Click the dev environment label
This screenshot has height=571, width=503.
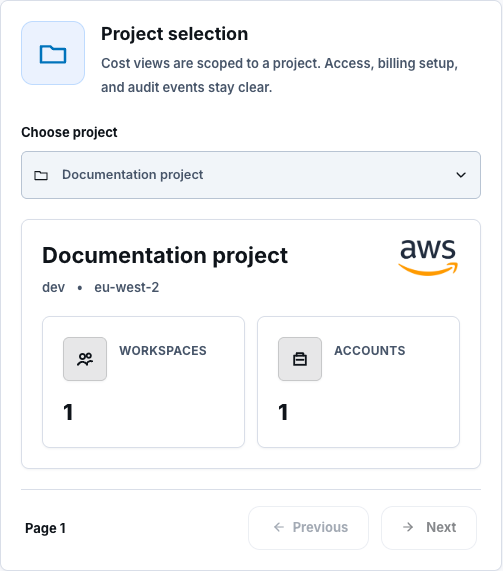(54, 287)
